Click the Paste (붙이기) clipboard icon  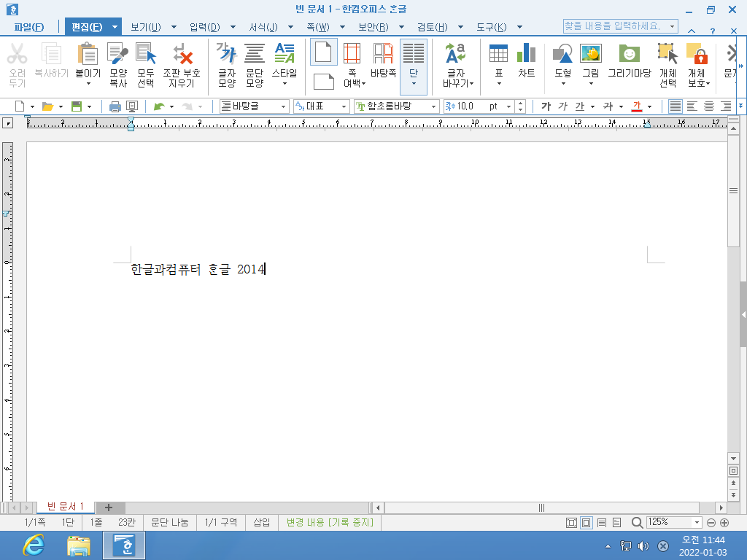coord(88,53)
